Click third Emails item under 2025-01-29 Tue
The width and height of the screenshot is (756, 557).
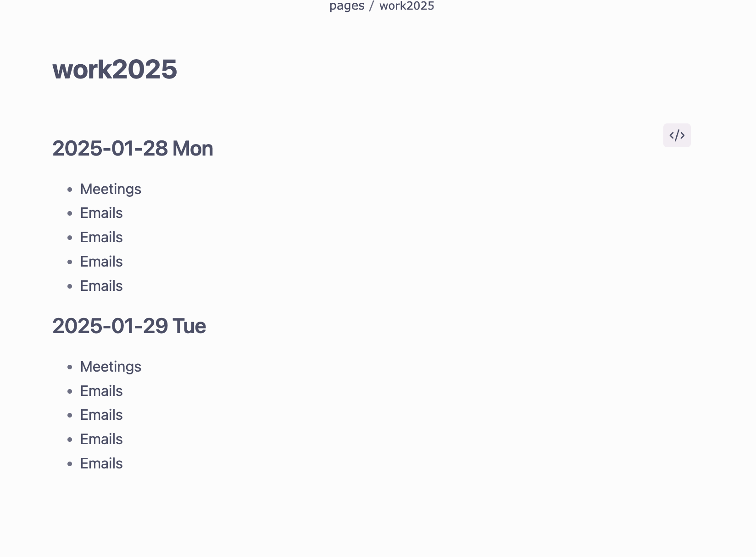[x=101, y=440]
